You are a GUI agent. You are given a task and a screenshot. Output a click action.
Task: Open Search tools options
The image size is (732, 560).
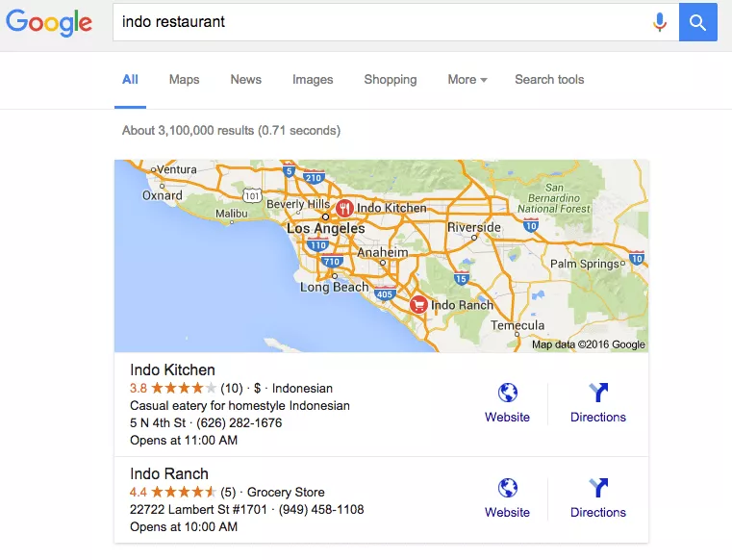[549, 80]
